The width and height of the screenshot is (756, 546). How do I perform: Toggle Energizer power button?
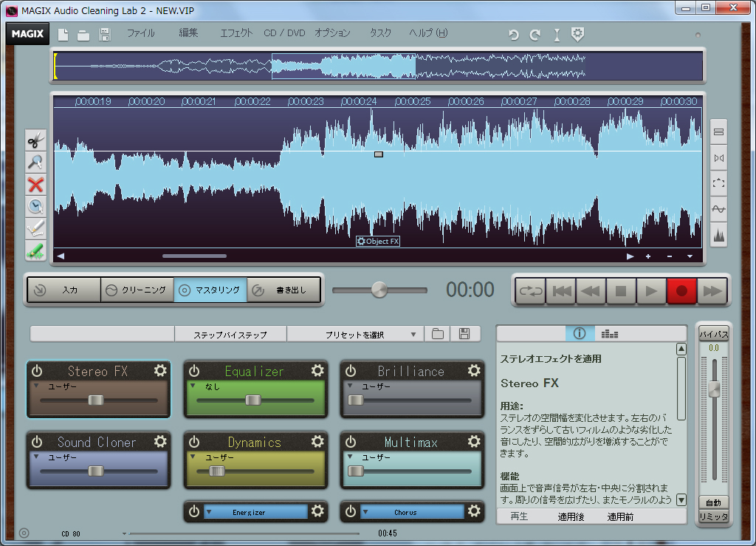tap(194, 511)
